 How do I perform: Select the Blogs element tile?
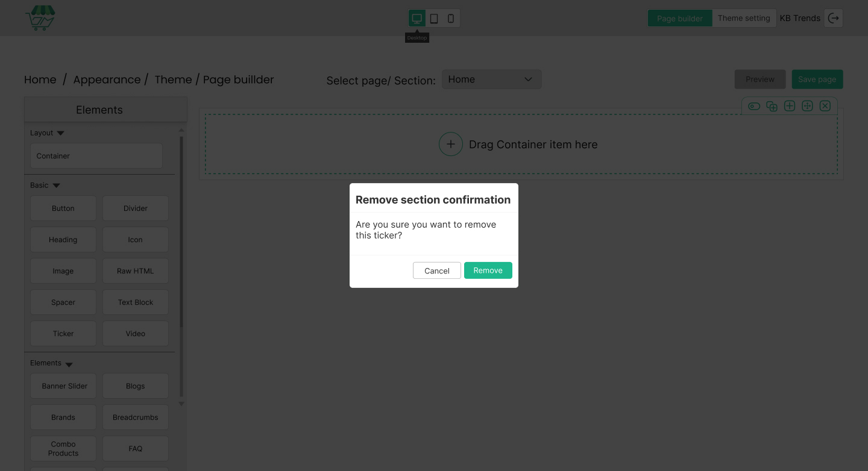(x=136, y=386)
